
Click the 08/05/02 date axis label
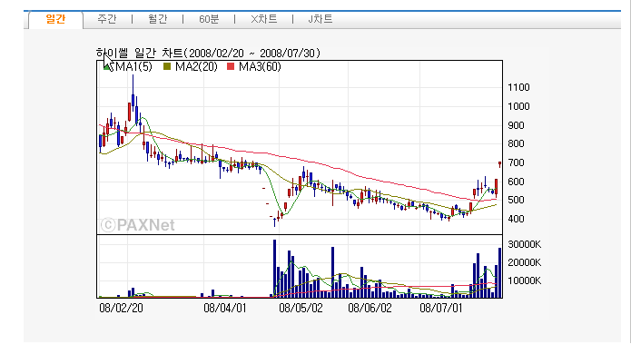point(301,308)
